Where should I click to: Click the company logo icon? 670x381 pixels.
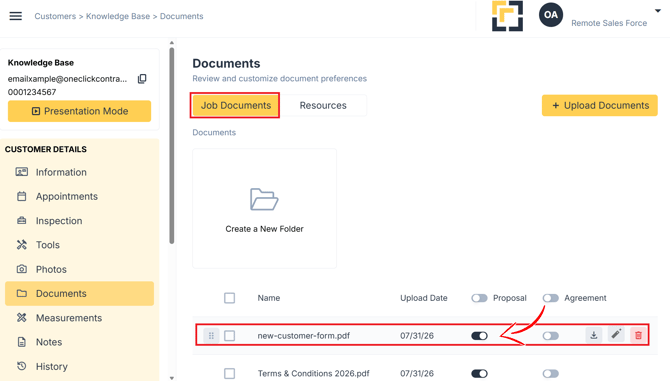point(507,16)
